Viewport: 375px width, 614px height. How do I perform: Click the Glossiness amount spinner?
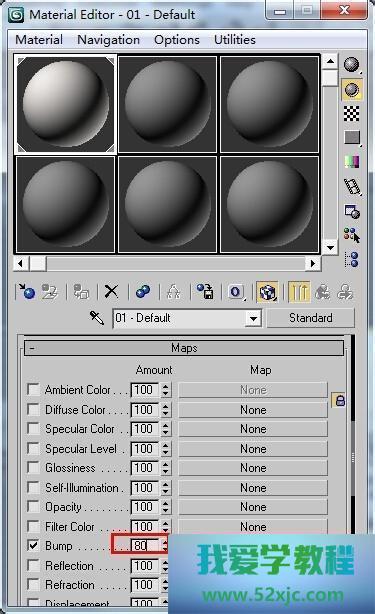tap(166, 468)
